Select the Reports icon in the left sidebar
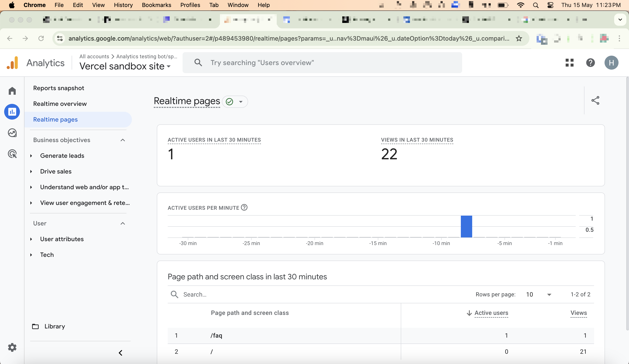Screen dimensions: 629x364 pyautogui.click(x=12, y=112)
